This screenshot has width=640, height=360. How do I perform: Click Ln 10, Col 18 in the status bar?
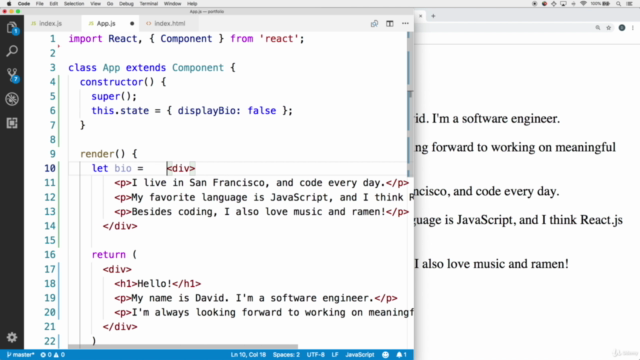pyautogui.click(x=248, y=355)
